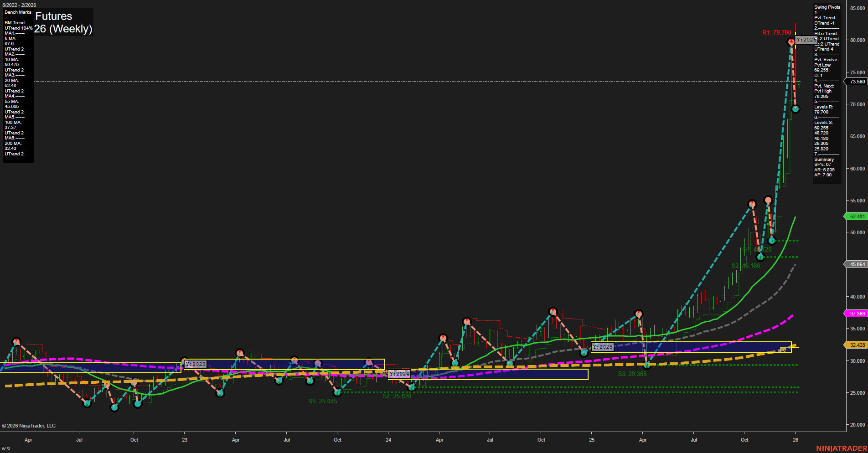Toggle the Y:2025 year range highlight box
The image size is (868, 453).
point(602,347)
